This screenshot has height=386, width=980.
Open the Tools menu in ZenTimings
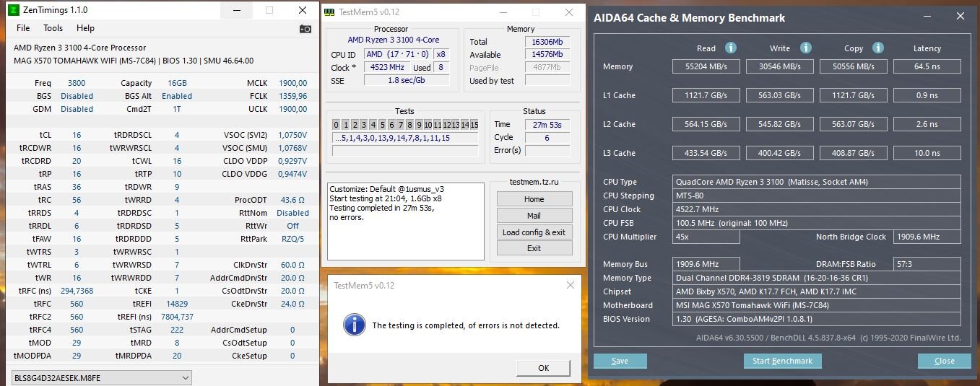53,28
